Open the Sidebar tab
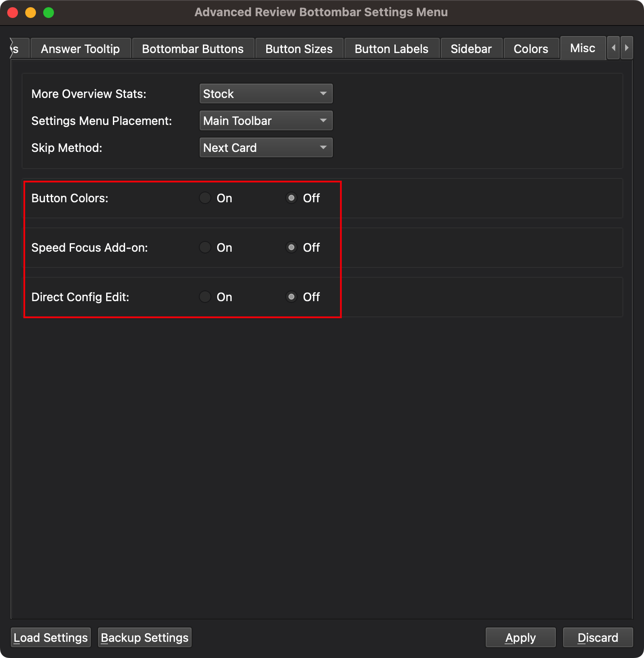This screenshot has height=658, width=644. 471,49
